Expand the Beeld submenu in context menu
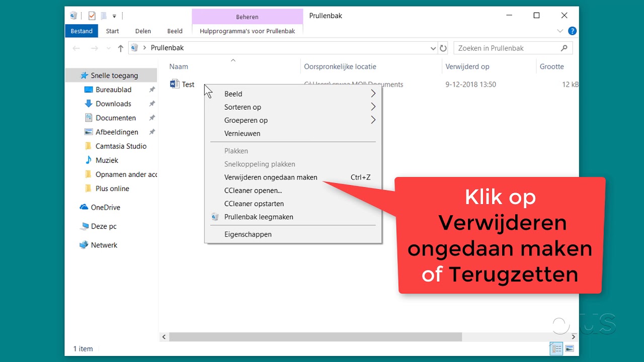This screenshot has height=362, width=644. [293, 94]
